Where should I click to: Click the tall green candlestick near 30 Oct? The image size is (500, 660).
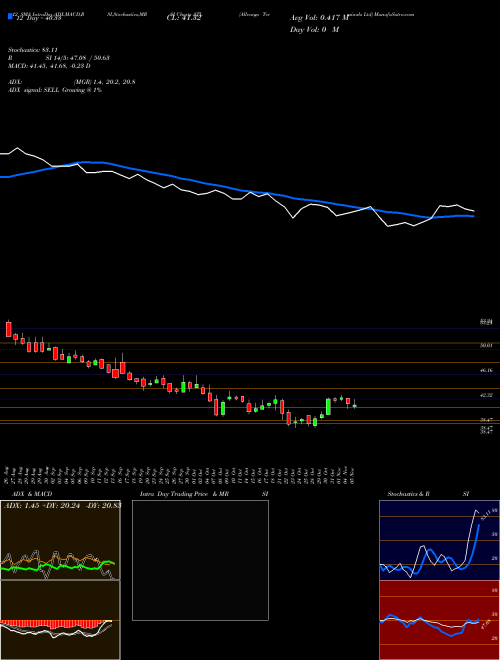coord(328,407)
